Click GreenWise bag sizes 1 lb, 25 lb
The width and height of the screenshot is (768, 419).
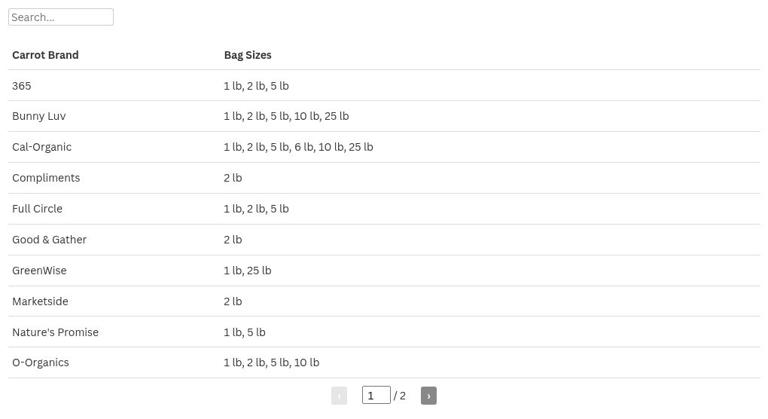click(247, 271)
